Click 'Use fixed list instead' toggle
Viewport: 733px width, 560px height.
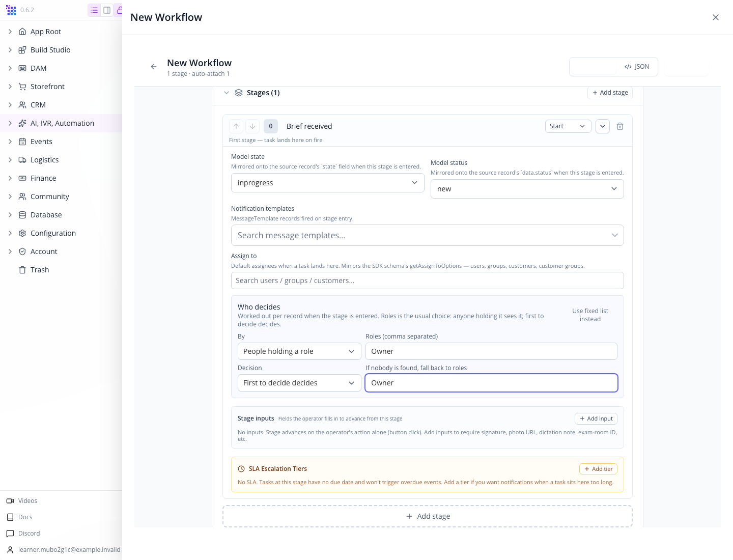coord(590,315)
